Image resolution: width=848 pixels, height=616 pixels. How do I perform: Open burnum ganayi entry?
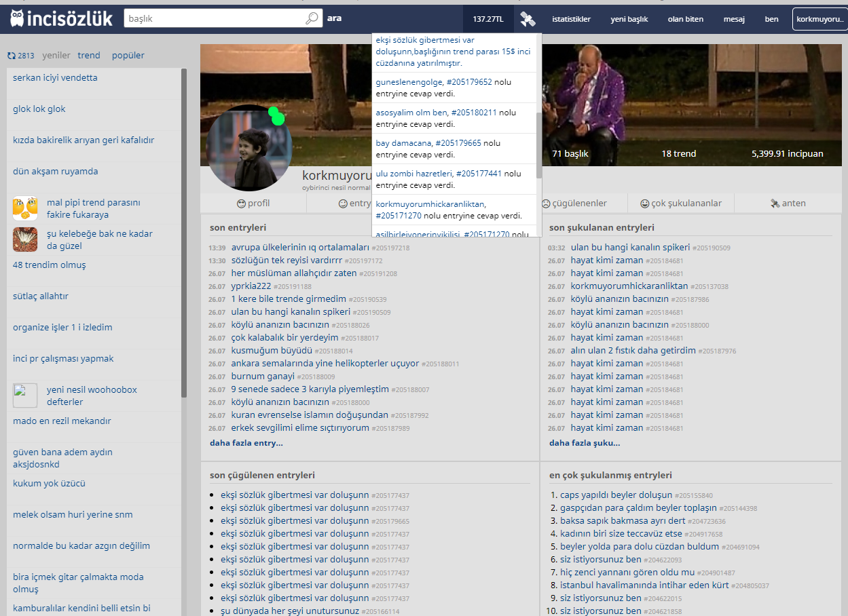coord(263,377)
